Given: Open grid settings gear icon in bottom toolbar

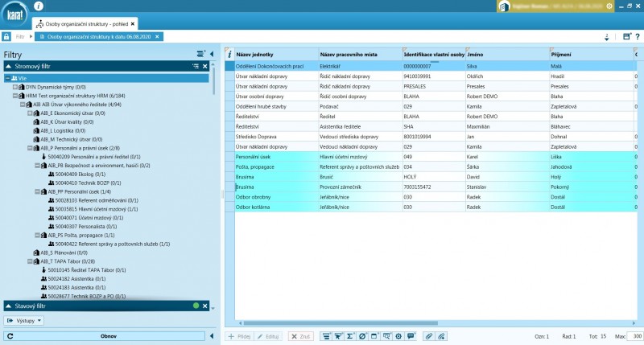Looking at the screenshot, I should pos(398,335).
